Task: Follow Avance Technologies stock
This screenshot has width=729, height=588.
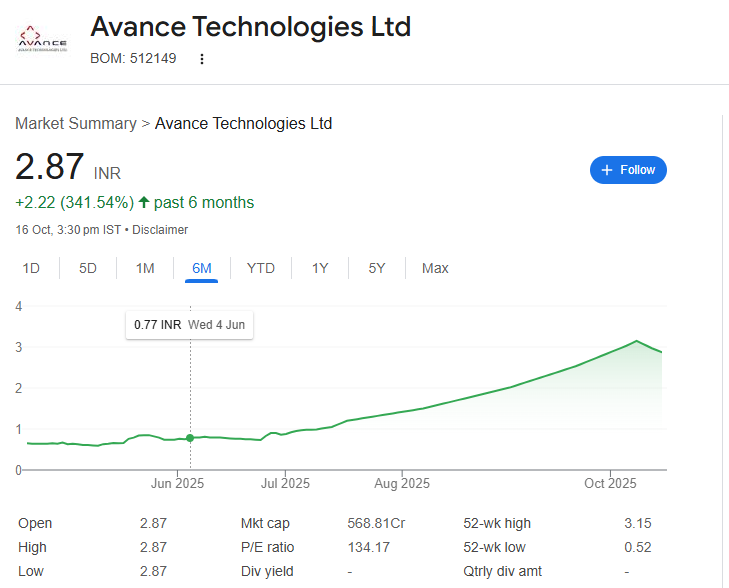Action: pos(628,170)
